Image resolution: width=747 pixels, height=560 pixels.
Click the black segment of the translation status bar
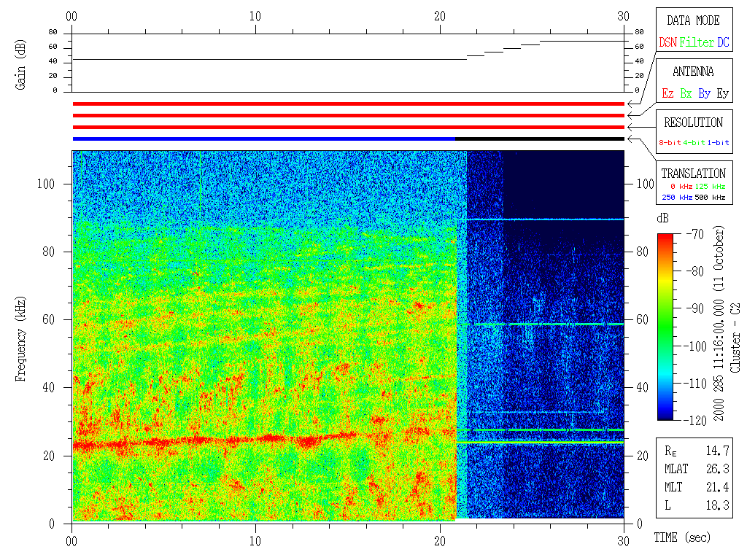click(x=540, y=139)
